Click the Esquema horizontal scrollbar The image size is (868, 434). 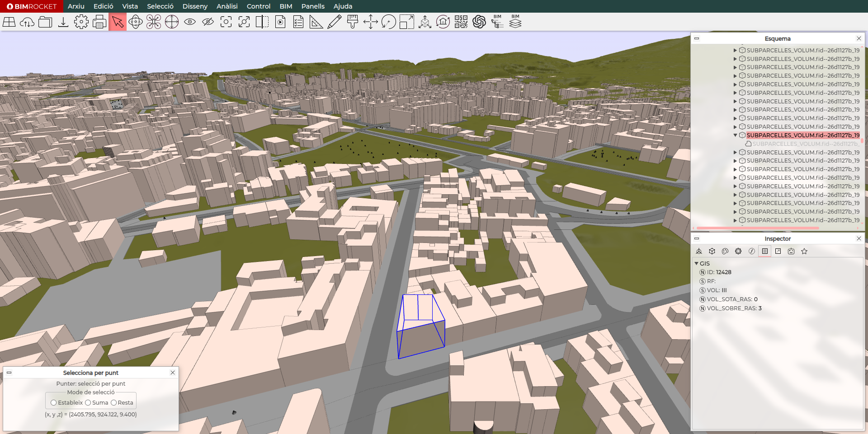(x=757, y=228)
